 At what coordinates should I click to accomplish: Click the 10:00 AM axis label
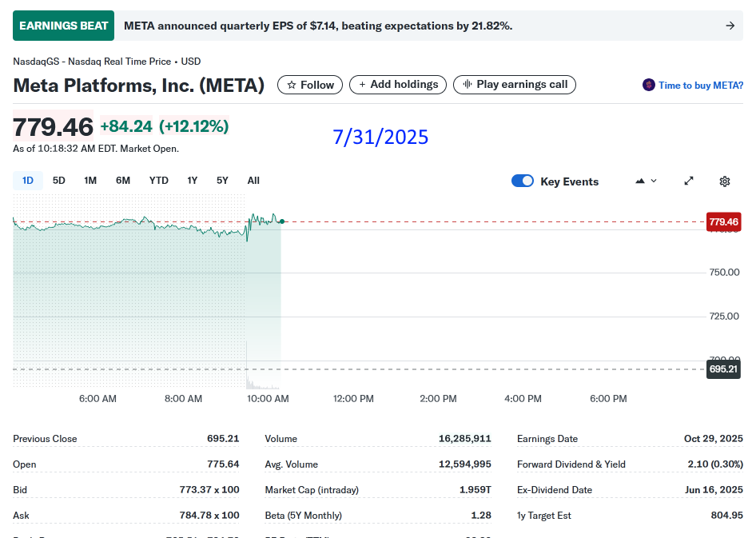click(268, 399)
